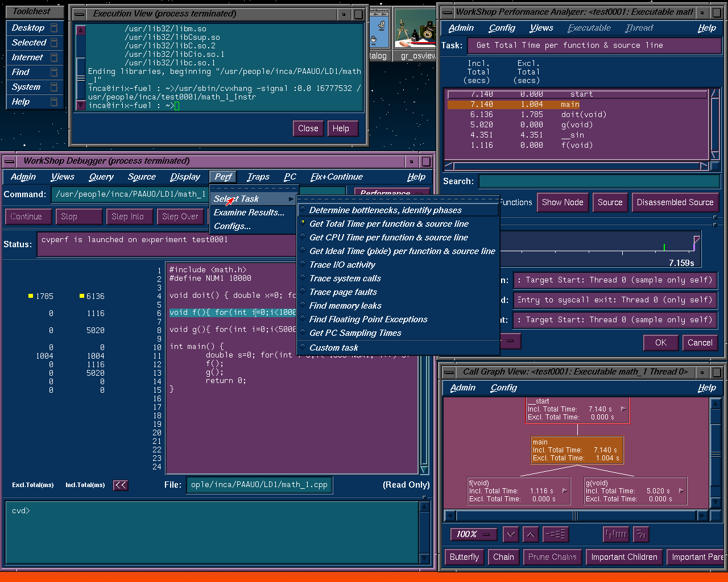Click Close button in Execution View

308,128
